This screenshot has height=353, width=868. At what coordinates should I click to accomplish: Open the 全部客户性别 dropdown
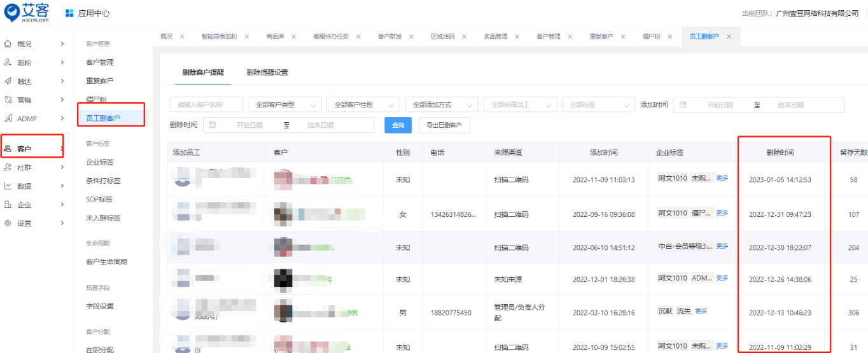click(363, 105)
